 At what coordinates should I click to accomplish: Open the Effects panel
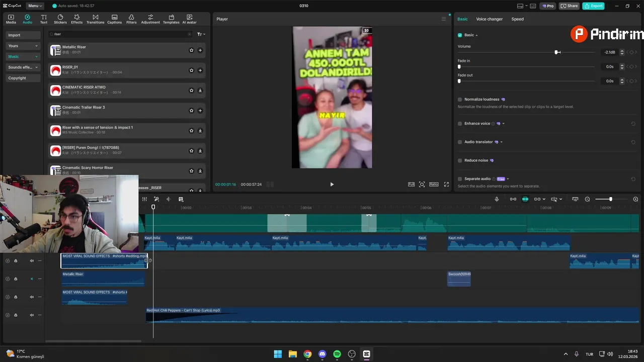76,19
